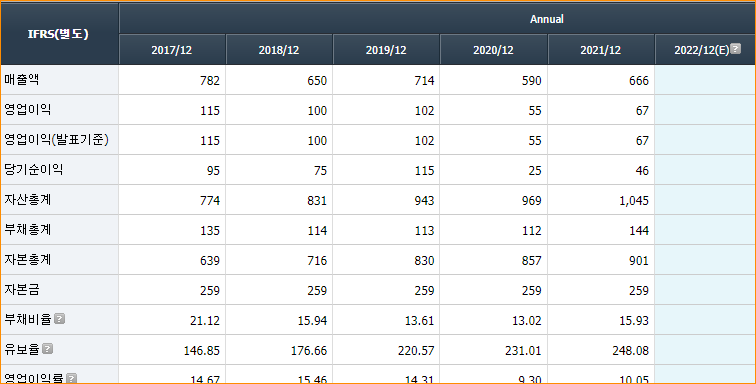Select 부채비율 value 21.12 for 2017/12
The height and width of the screenshot is (384, 756).
pyautogui.click(x=205, y=320)
